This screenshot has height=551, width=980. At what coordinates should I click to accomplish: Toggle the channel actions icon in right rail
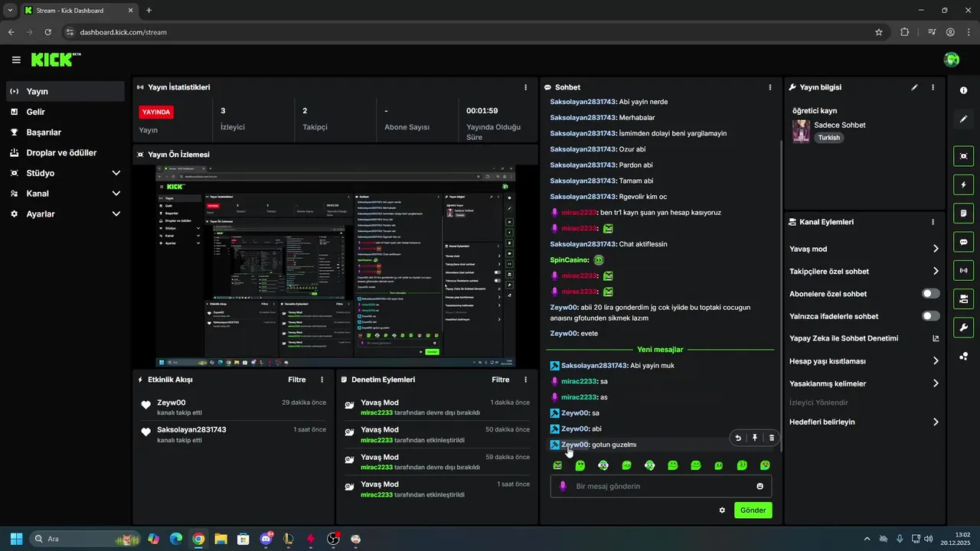click(x=963, y=298)
